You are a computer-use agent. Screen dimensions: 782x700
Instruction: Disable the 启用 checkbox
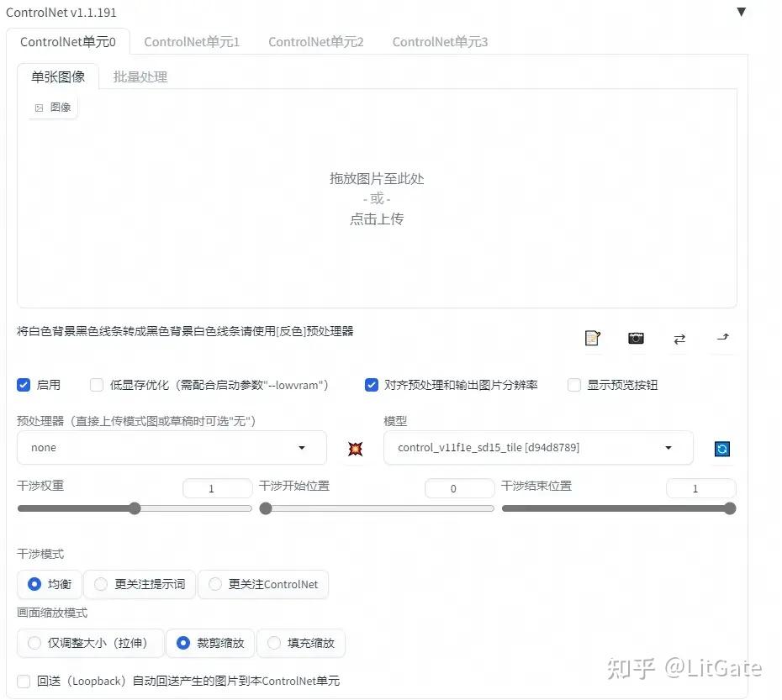point(24,385)
